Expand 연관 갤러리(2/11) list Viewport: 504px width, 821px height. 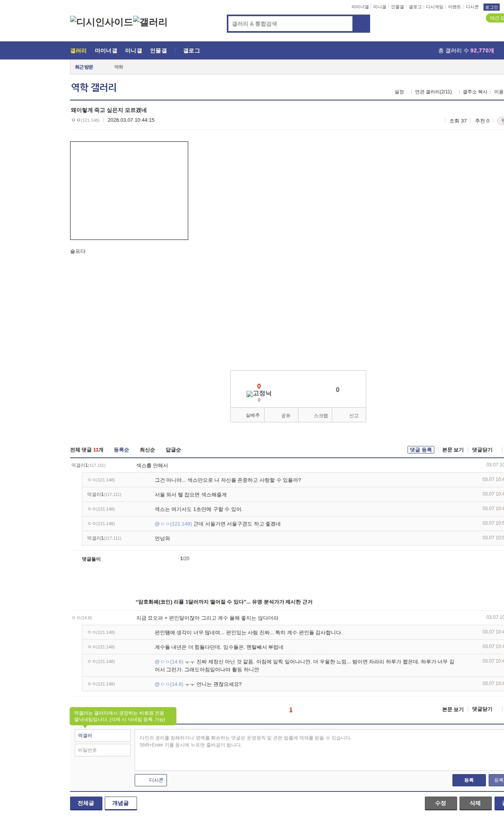point(433,92)
